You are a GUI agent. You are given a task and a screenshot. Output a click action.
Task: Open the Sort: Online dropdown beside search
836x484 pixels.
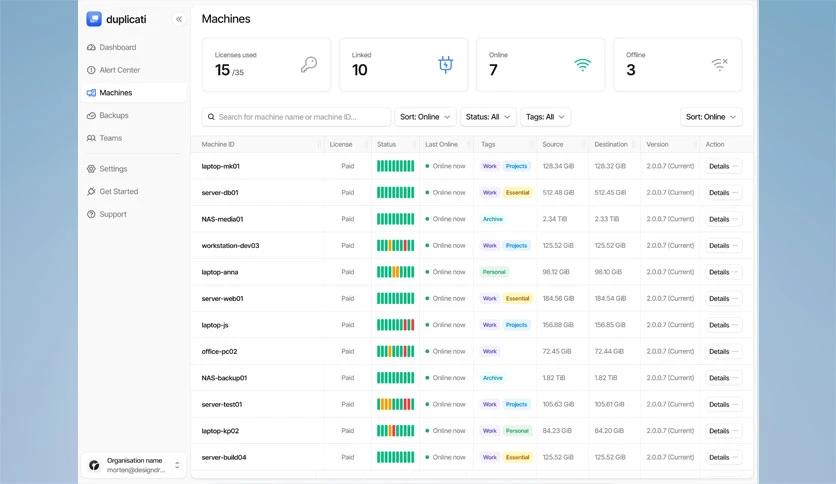click(426, 117)
